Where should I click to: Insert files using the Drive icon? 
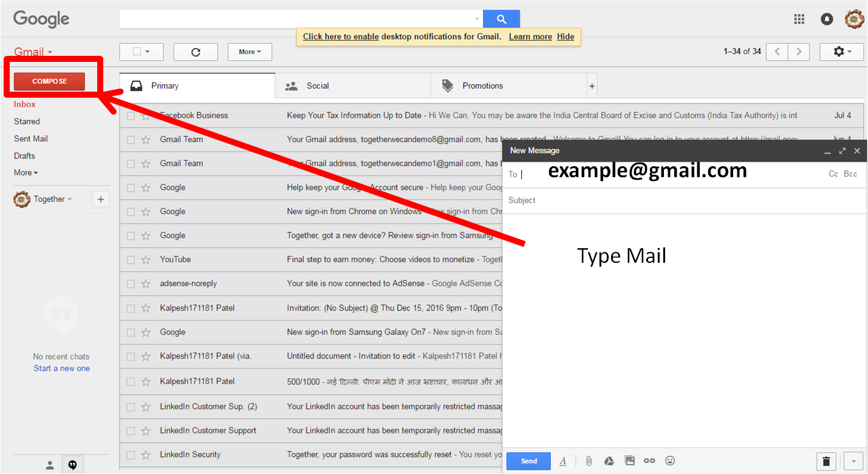[609, 461]
